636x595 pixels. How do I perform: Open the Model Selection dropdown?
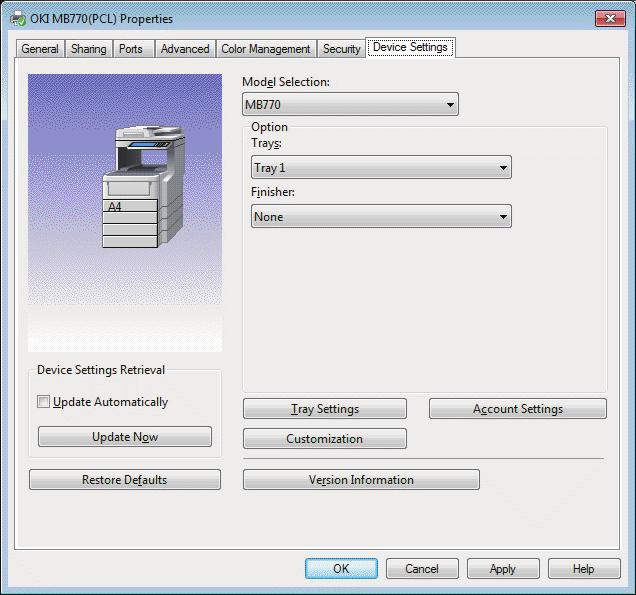point(350,104)
